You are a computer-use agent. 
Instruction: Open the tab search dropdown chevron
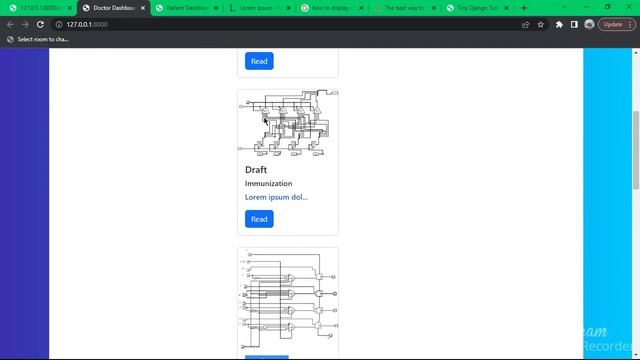[x=564, y=7]
